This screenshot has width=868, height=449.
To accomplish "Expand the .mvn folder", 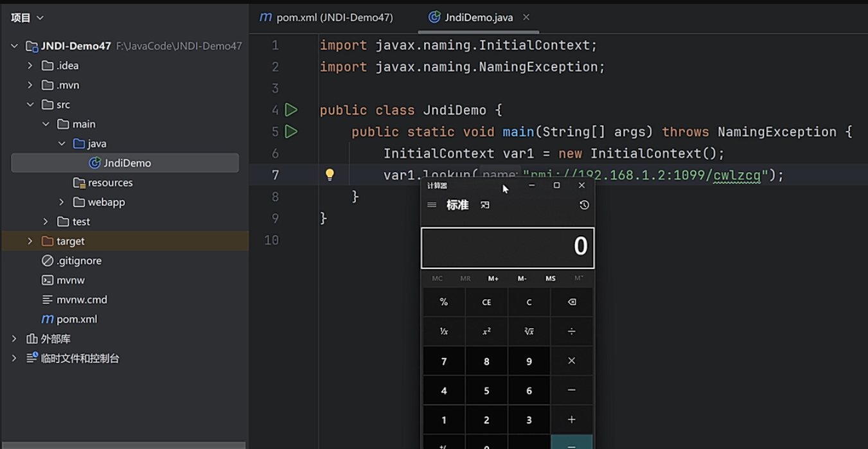I will (x=30, y=85).
